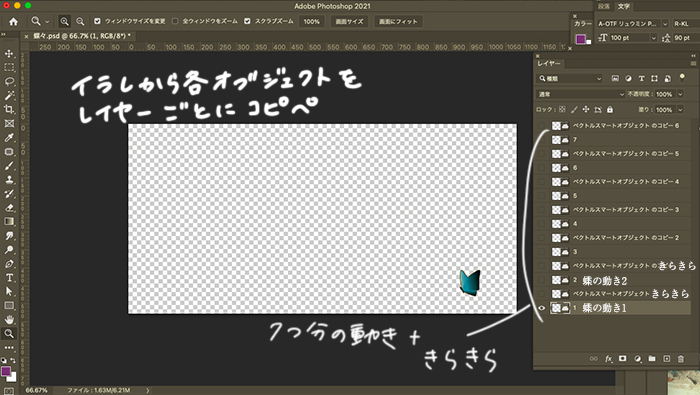Click the new layer plus icon
This screenshot has height=395, width=700.
[667, 359]
